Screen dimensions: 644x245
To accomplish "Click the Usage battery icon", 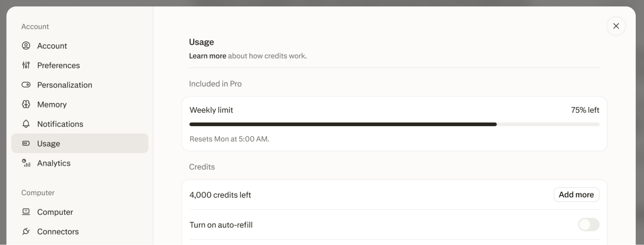I will point(26,143).
